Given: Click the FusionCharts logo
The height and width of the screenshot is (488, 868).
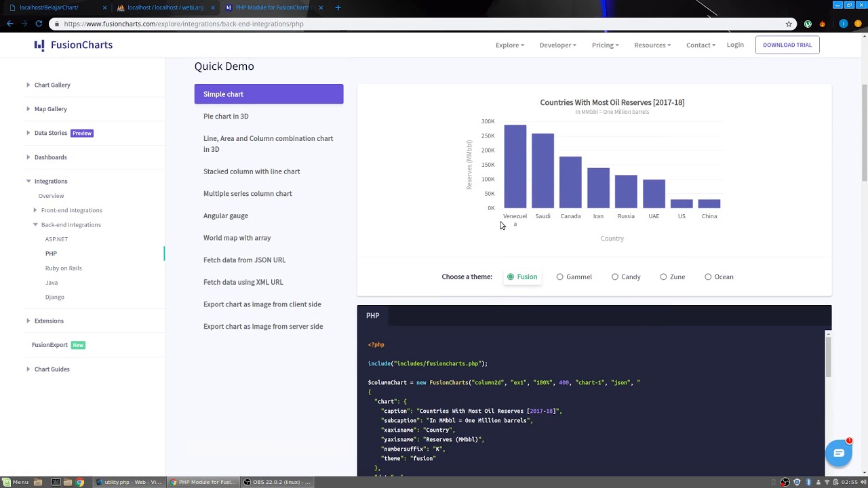Looking at the screenshot, I should (x=73, y=45).
